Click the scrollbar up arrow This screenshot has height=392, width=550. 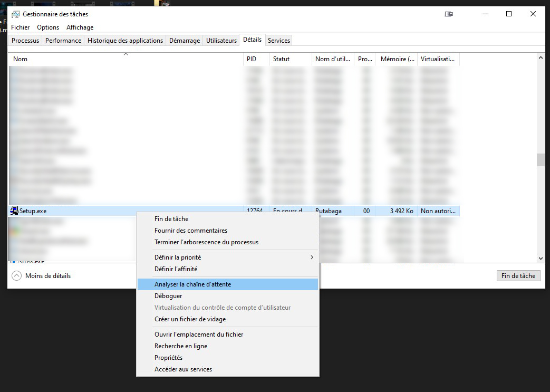(x=541, y=58)
